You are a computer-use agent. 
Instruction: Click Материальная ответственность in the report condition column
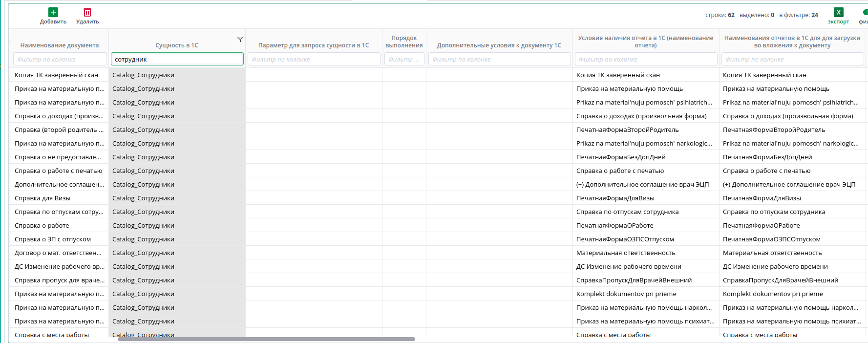[626, 253]
